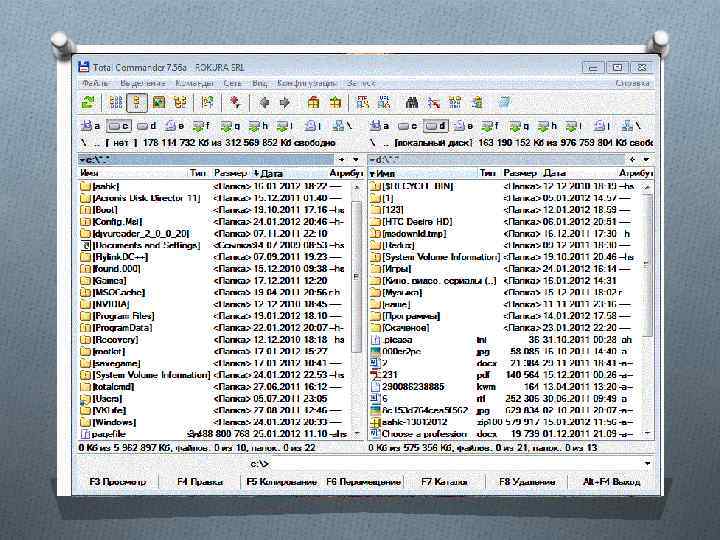Select drive e in right panel
The height and width of the screenshot is (540, 720).
(463, 125)
